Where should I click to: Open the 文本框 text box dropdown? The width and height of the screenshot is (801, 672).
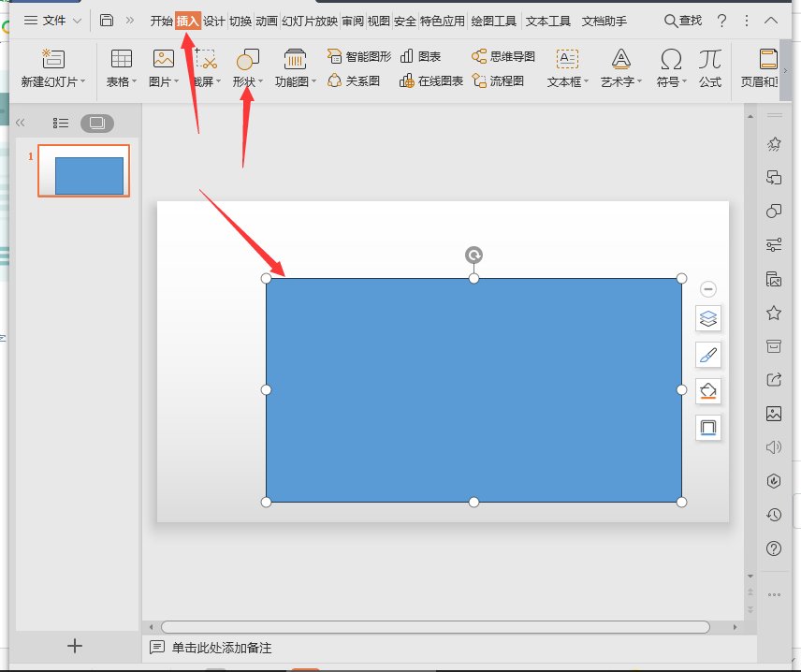(x=567, y=82)
